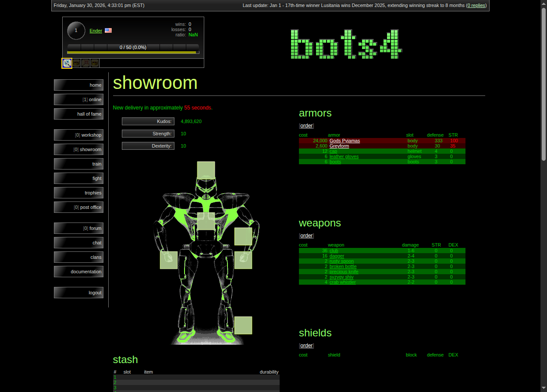
Task: Open the workshop page from the sidebar
Action: pos(79,135)
